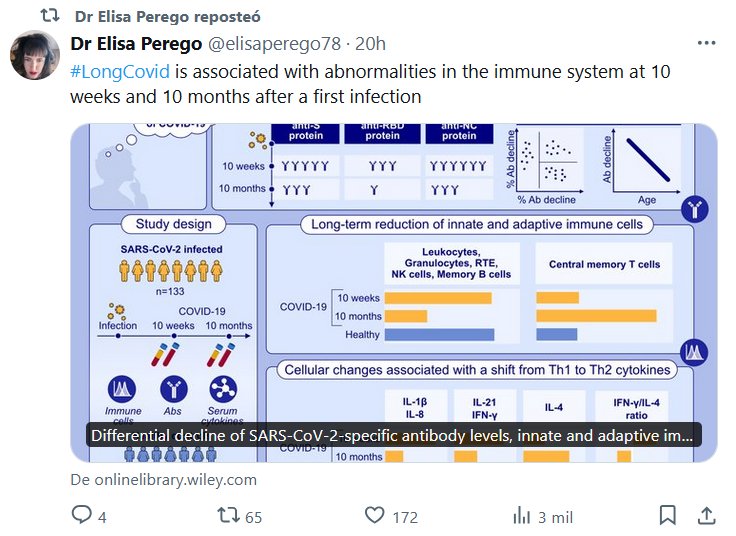Click the repost arrows icon above the tweet
Image resolution: width=736 pixels, height=536 pixels.
[x=48, y=16]
